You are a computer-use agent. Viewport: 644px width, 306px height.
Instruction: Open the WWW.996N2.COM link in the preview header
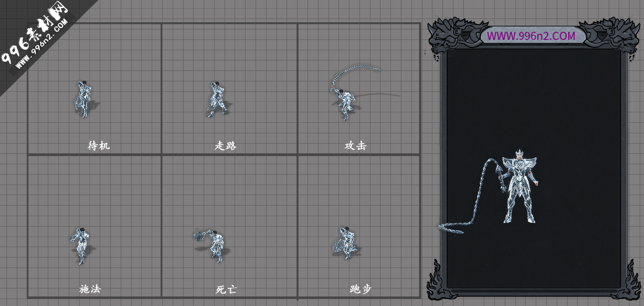pyautogui.click(x=531, y=36)
